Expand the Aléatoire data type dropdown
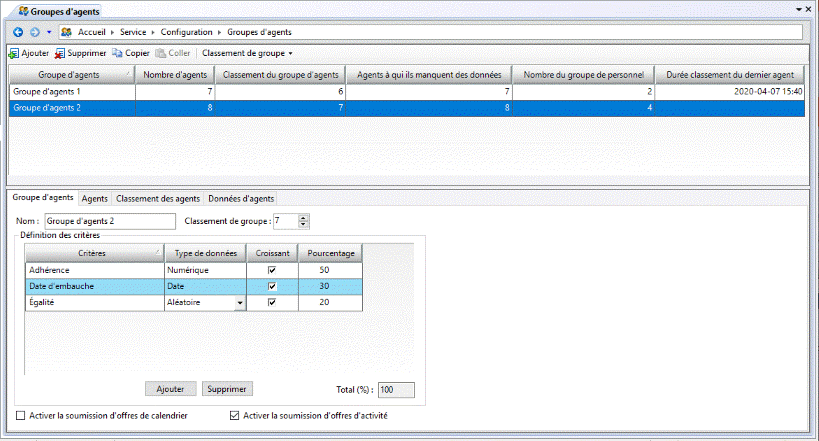The width and height of the screenshot is (819, 441). pyautogui.click(x=239, y=303)
